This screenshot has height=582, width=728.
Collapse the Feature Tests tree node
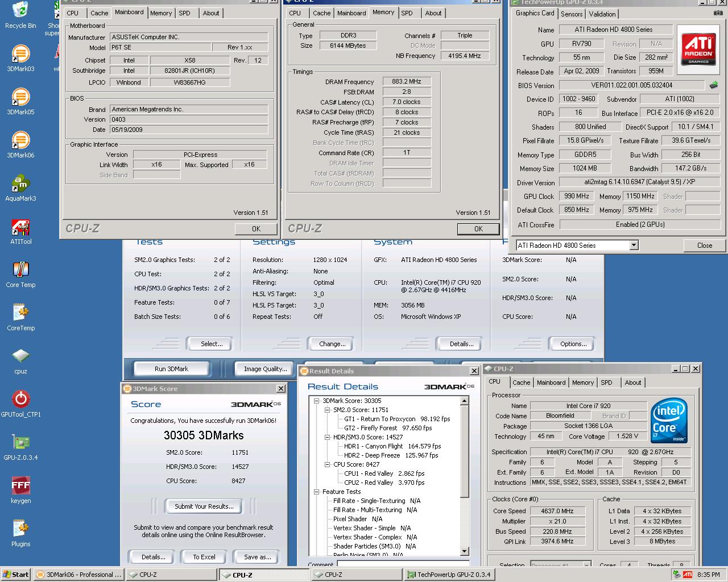[317, 492]
